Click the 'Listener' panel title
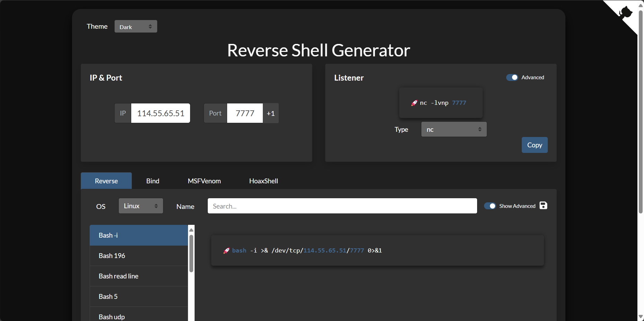This screenshot has height=321, width=644. click(349, 78)
